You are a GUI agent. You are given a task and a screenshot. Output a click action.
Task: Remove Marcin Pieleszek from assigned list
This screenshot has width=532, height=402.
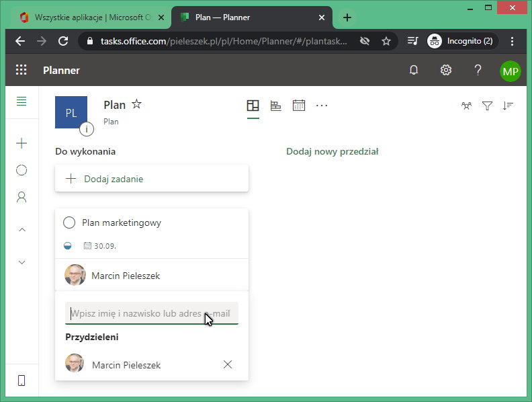point(228,364)
